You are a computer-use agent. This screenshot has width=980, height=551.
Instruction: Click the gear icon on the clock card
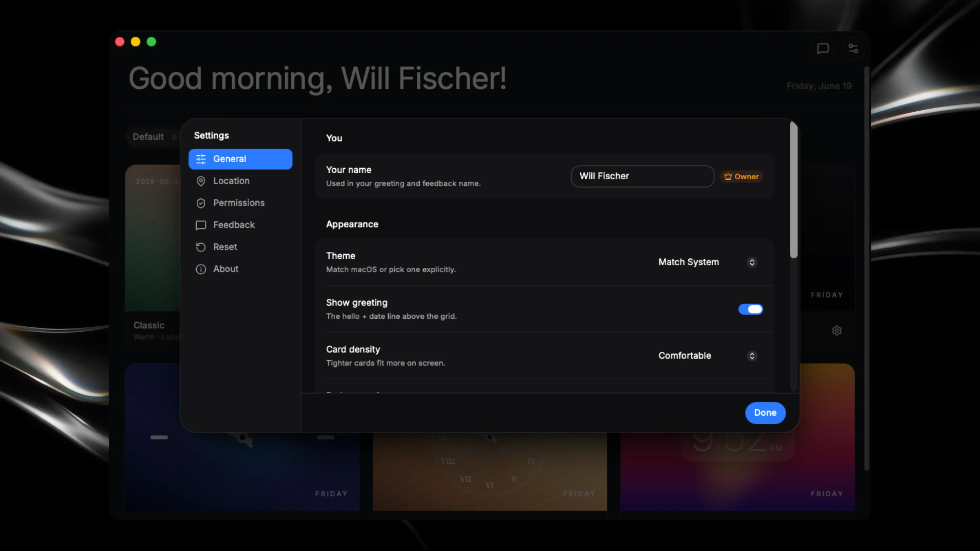click(837, 331)
